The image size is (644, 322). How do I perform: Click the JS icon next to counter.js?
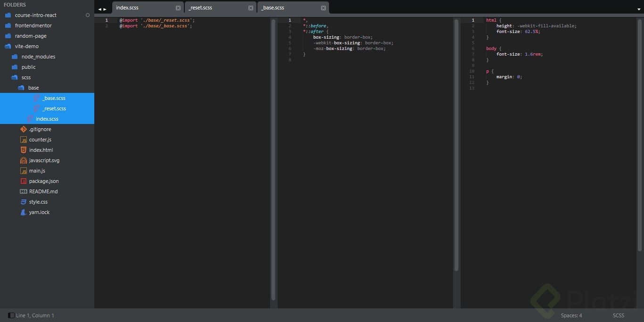coord(24,140)
